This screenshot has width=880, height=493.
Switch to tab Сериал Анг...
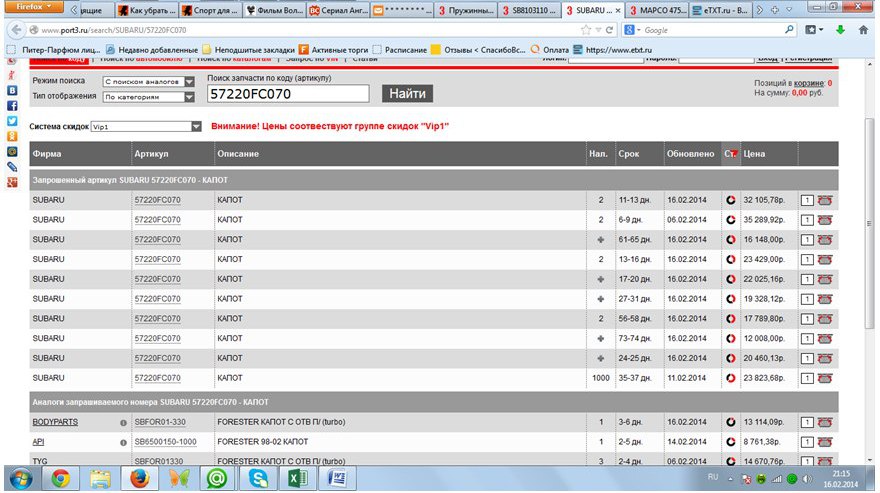[x=338, y=10]
